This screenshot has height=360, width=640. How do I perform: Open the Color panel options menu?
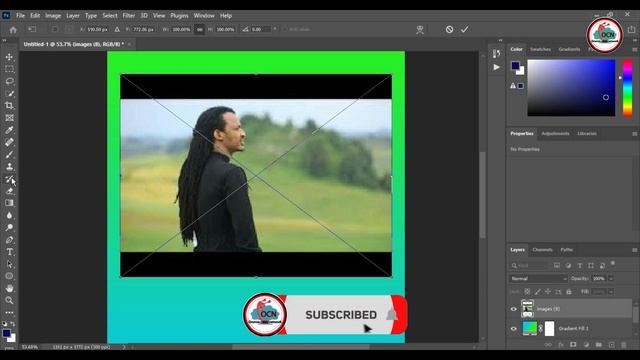[635, 49]
